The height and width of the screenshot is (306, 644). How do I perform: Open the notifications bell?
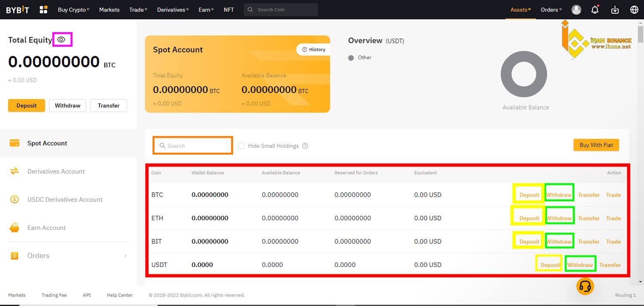[595, 9]
